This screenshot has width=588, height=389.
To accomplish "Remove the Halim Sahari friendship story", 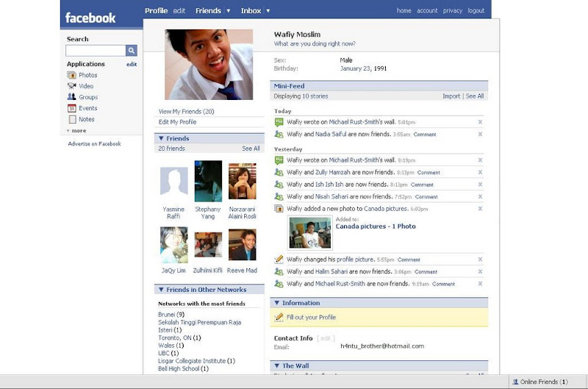I will pyautogui.click(x=480, y=271).
